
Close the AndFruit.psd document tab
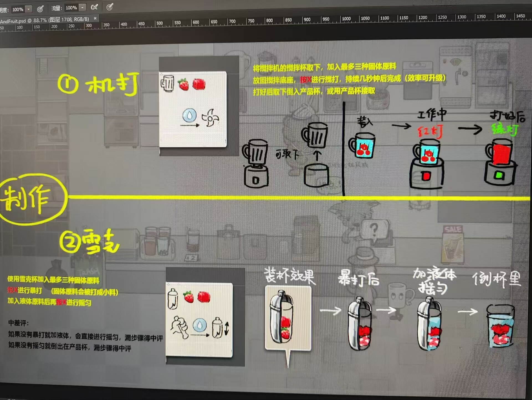coord(95,18)
